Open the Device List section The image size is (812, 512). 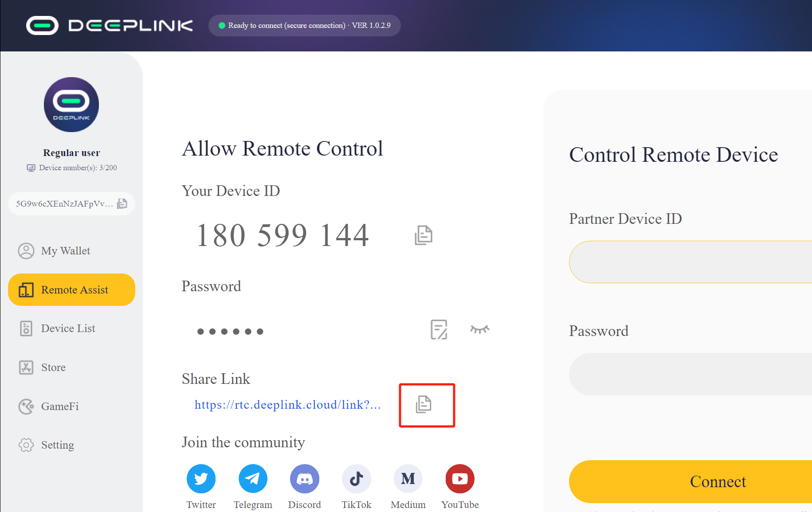68,328
